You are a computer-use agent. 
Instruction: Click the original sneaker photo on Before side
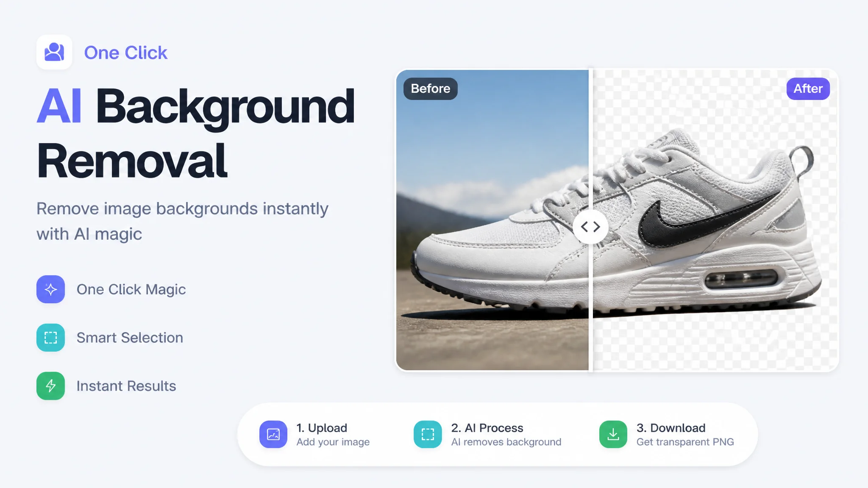(x=492, y=220)
